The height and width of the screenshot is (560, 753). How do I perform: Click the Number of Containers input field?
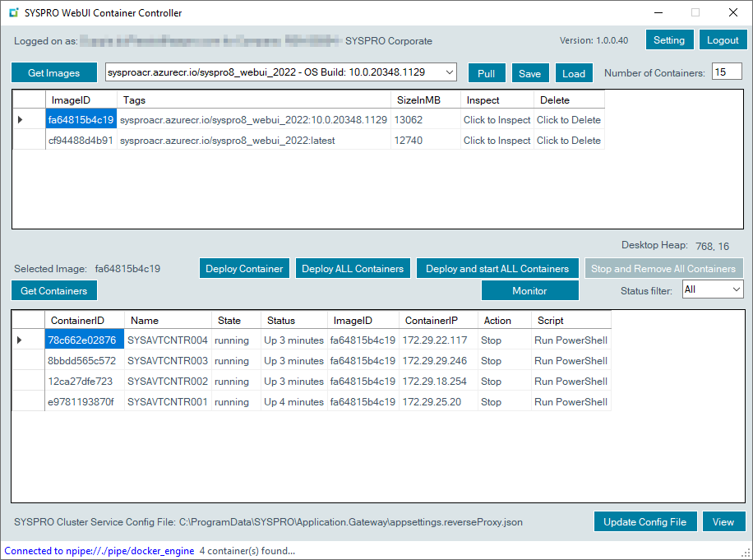coord(727,72)
